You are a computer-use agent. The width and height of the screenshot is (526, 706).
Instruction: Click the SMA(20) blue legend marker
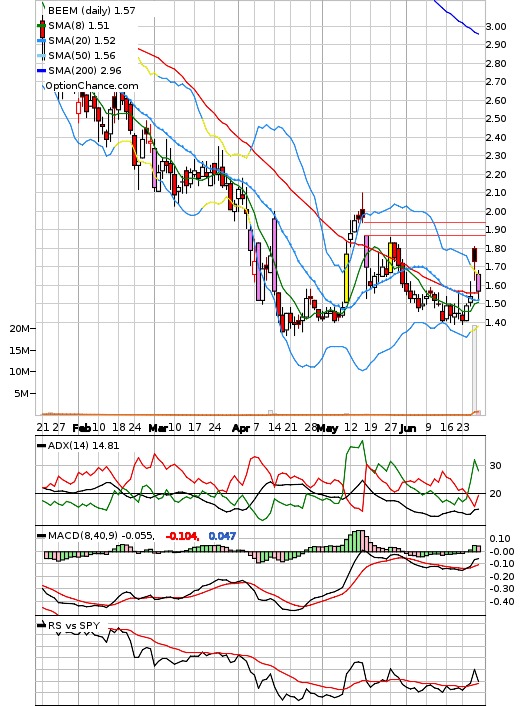[41, 41]
